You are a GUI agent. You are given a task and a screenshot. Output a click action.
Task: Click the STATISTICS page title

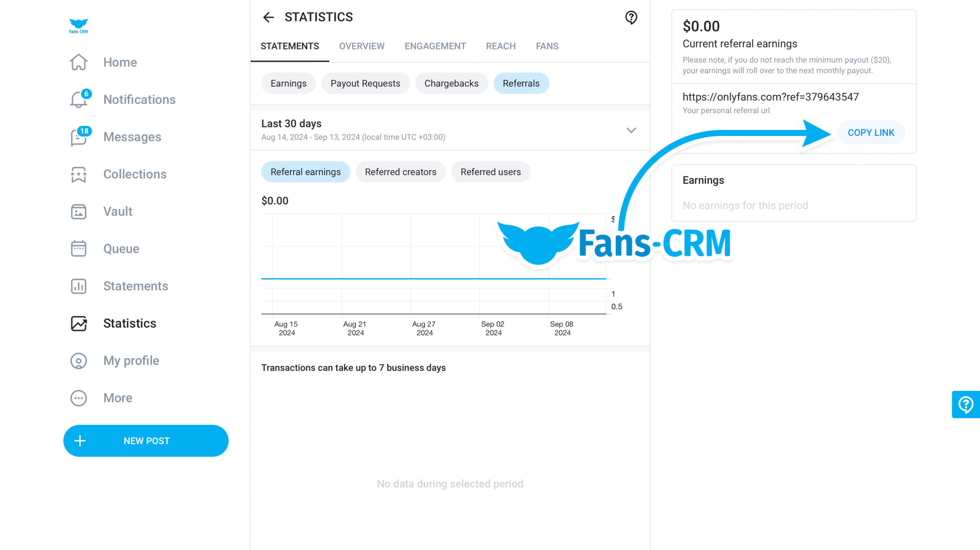tap(318, 17)
